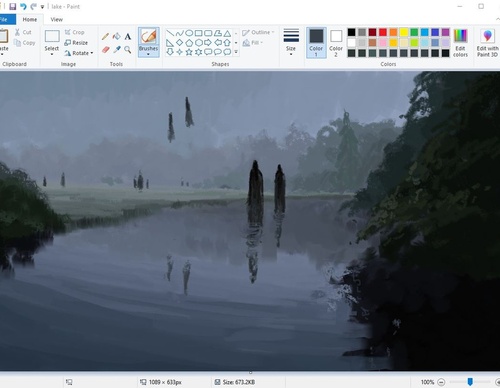Choose the Five-point star shape
This screenshot has width=500, height=388.
pos(189,52)
